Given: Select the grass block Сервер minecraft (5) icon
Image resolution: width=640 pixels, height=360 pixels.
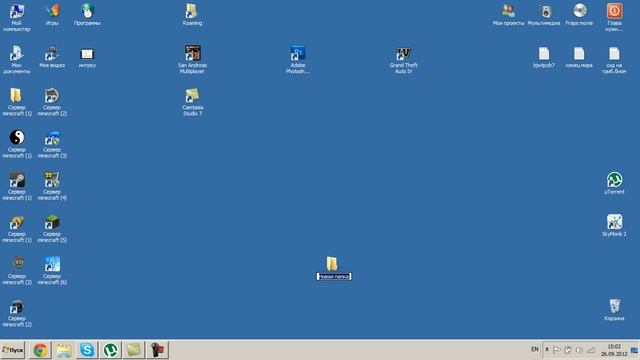Looking at the screenshot, I should 52,222.
